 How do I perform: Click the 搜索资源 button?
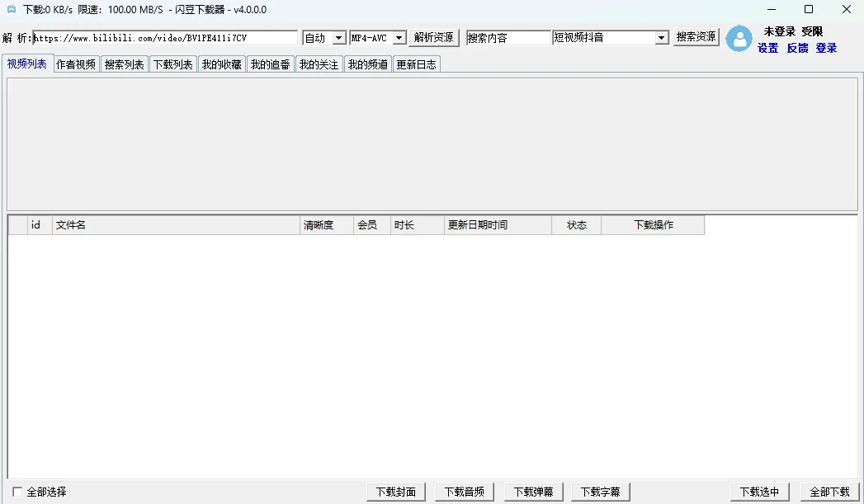point(696,37)
